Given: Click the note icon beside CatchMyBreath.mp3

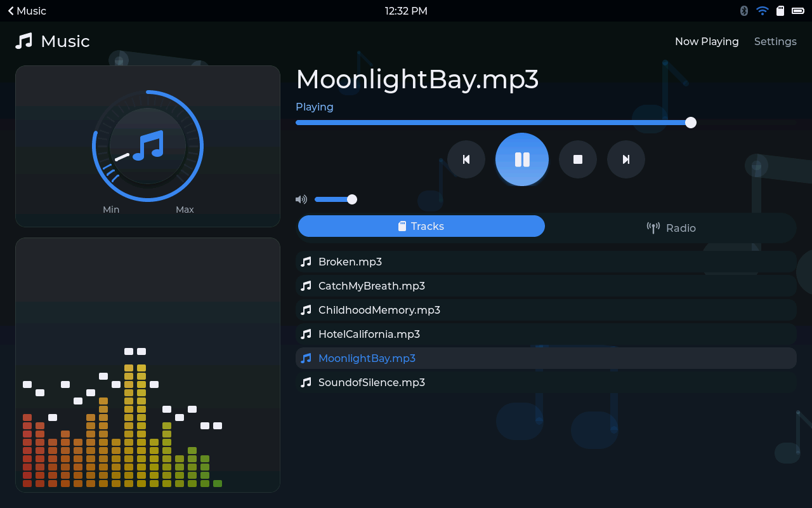Looking at the screenshot, I should pyautogui.click(x=306, y=286).
